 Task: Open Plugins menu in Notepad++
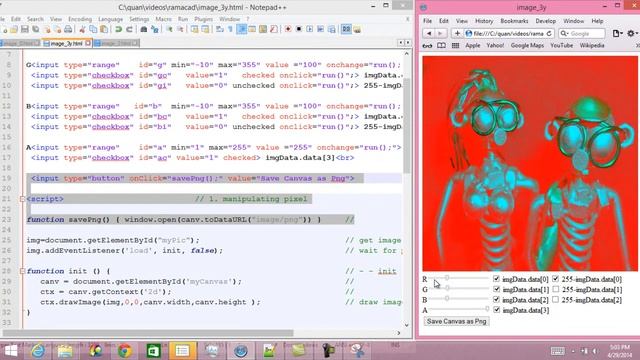pyautogui.click(x=204, y=19)
